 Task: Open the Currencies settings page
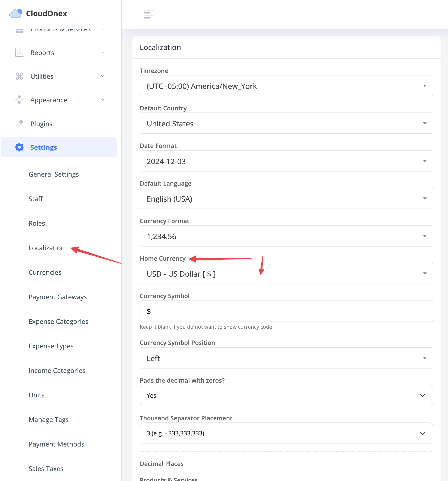pos(45,272)
